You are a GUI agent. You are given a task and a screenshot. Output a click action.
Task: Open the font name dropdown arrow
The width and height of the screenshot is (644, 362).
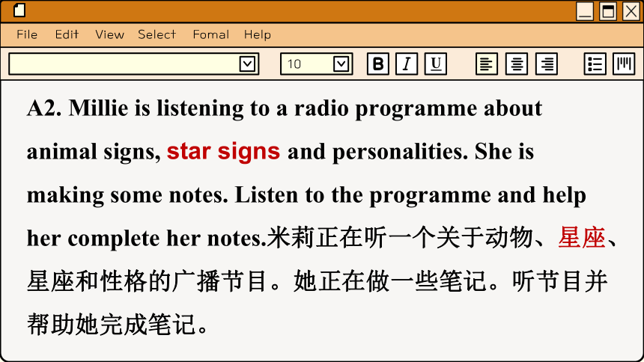click(247, 64)
